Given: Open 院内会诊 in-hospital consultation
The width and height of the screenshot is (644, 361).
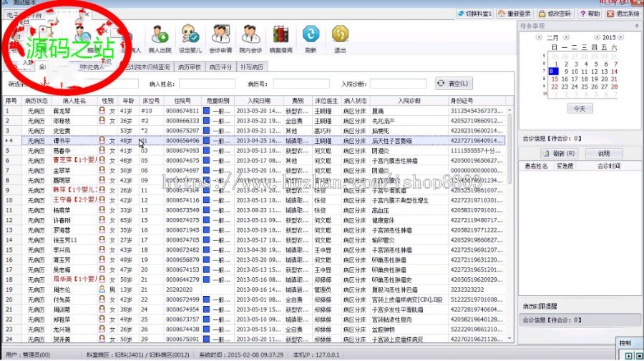Looking at the screenshot, I should tap(250, 38).
